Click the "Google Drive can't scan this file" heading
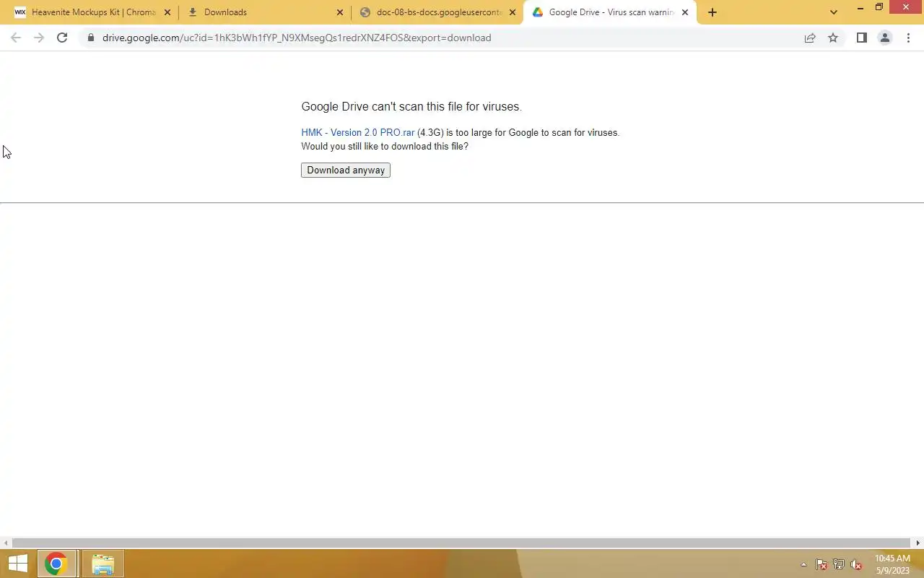924x578 pixels. click(411, 107)
